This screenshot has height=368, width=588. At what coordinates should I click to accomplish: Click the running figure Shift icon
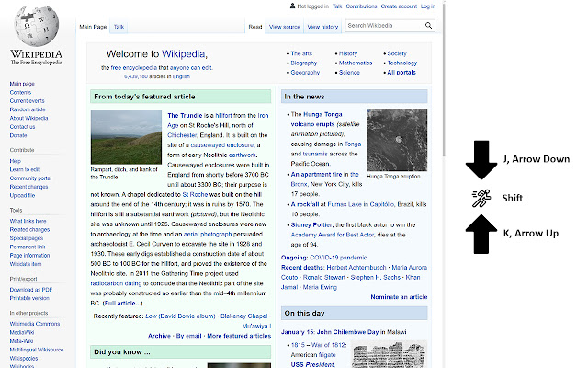[480, 197]
